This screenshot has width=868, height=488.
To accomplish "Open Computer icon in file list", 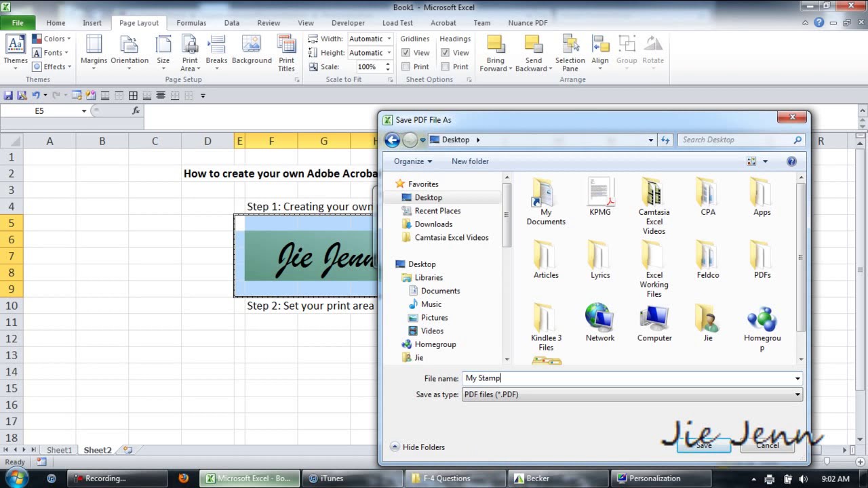I will (654, 323).
